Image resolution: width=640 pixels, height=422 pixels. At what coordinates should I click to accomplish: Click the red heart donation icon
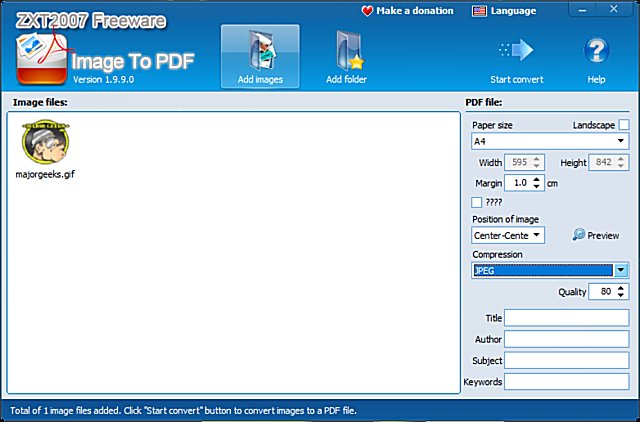(367, 11)
